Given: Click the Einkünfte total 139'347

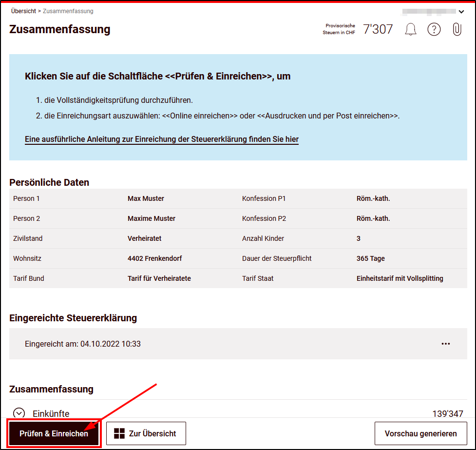Looking at the screenshot, I should [x=447, y=413].
